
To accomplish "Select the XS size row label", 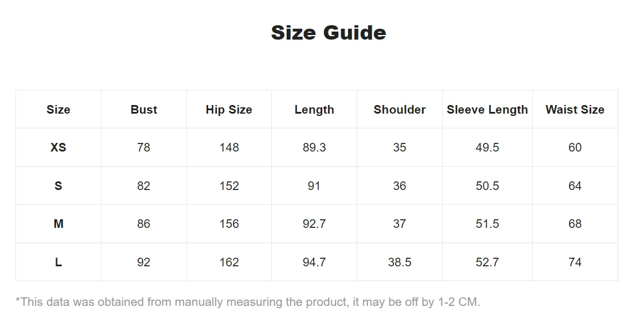I will 58,148.
